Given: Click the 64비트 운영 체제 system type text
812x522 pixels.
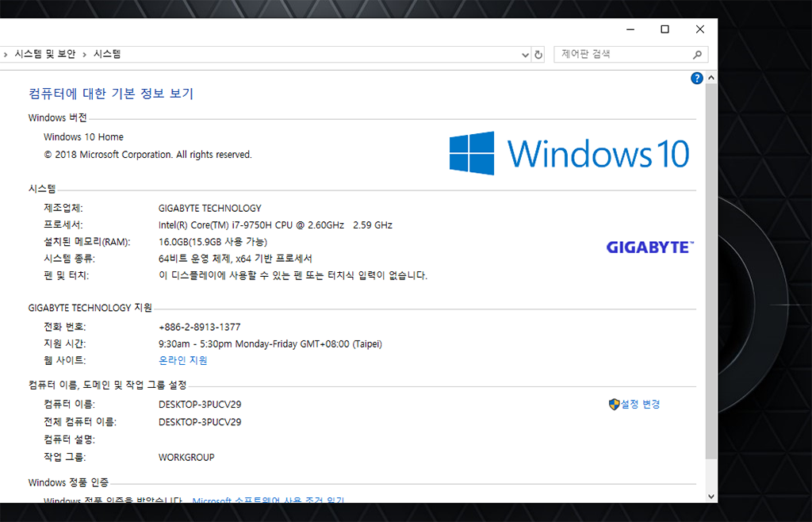Looking at the screenshot, I should 235,259.
